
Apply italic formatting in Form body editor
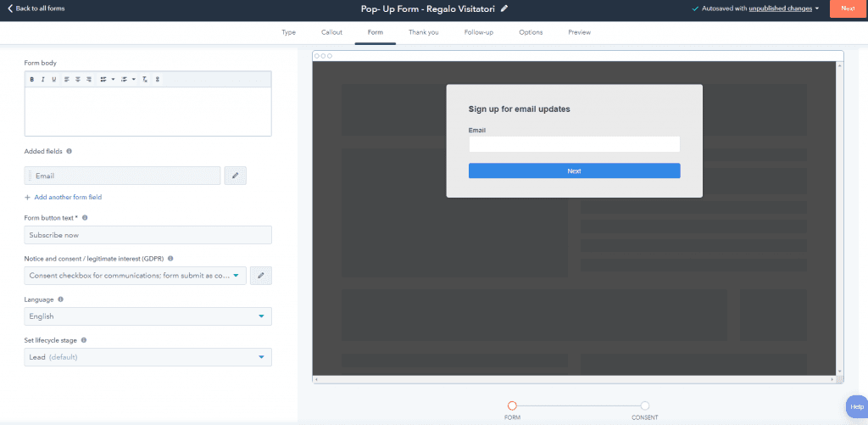pyautogui.click(x=43, y=79)
